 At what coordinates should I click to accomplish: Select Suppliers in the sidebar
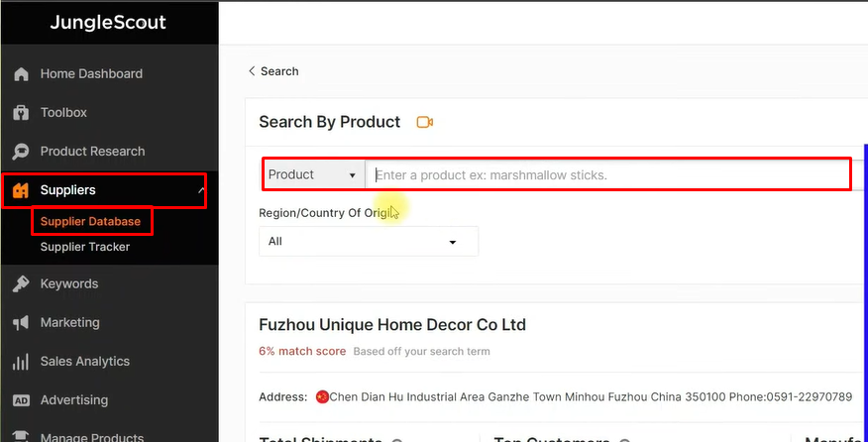tap(68, 190)
